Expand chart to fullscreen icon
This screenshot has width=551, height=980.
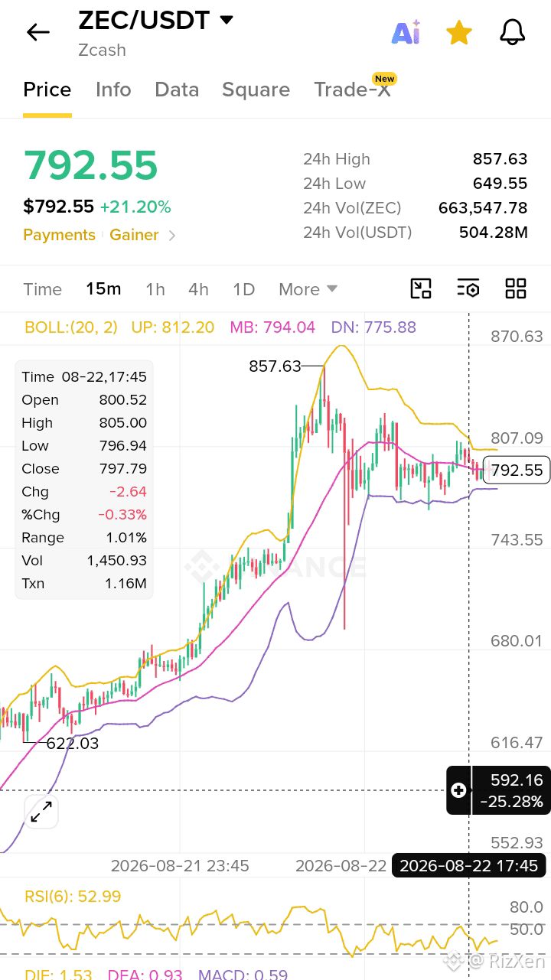coord(41,812)
